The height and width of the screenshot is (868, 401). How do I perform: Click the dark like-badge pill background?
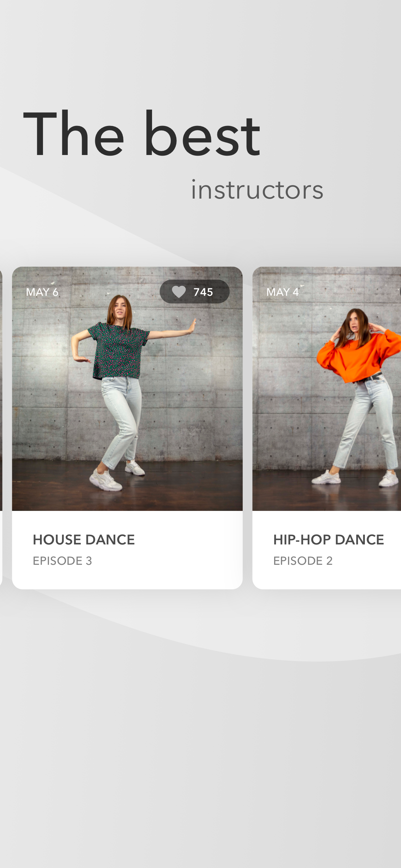pos(194,292)
